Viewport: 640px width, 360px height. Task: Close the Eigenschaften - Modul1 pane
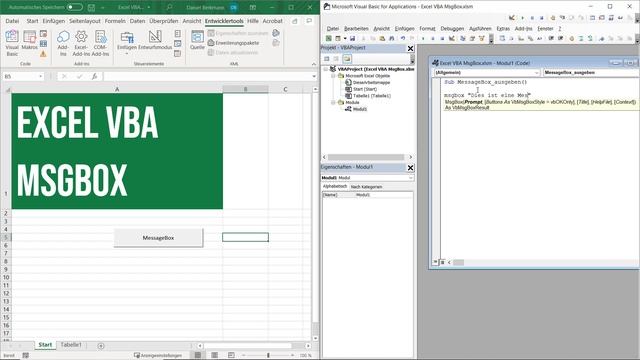tap(411, 167)
